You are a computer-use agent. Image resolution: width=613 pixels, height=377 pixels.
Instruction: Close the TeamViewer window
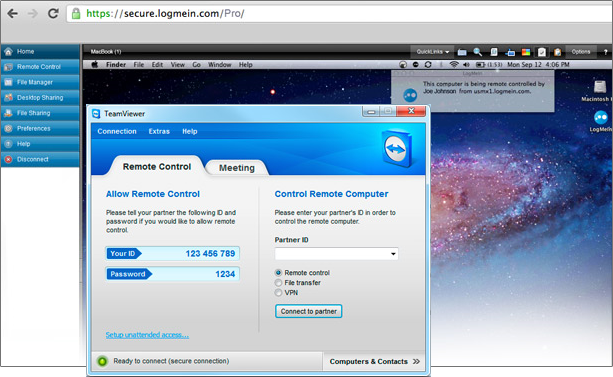click(411, 111)
